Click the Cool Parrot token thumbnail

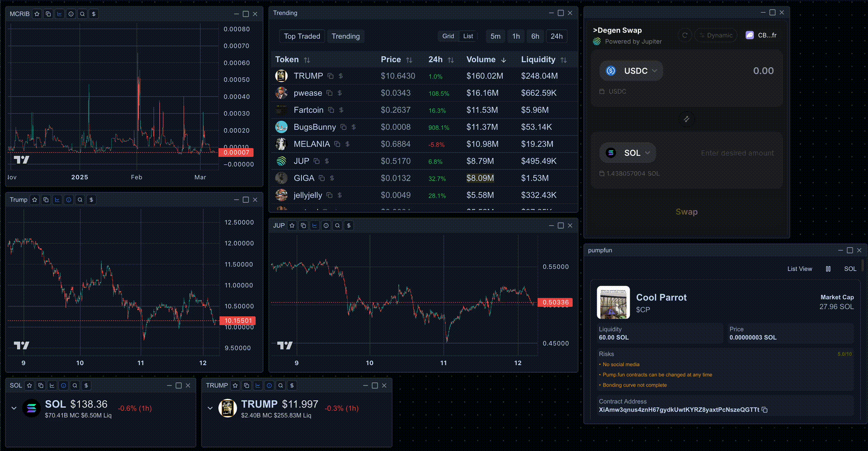click(613, 302)
